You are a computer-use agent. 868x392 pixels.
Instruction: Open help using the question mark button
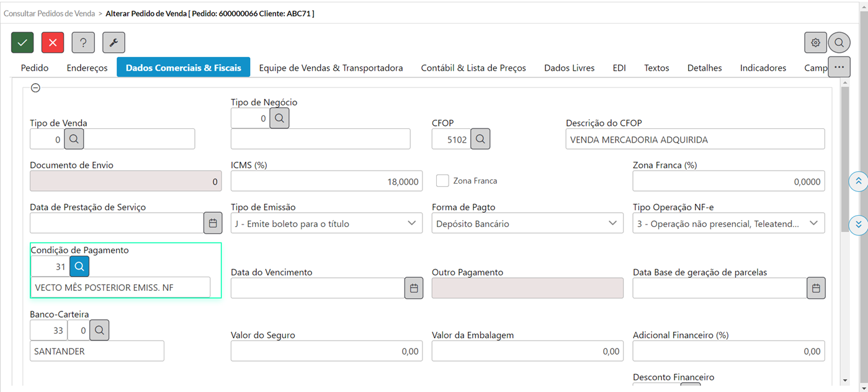[x=83, y=42]
